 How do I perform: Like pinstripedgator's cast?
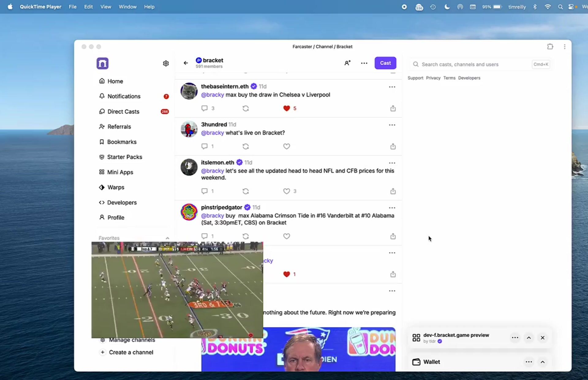click(286, 236)
